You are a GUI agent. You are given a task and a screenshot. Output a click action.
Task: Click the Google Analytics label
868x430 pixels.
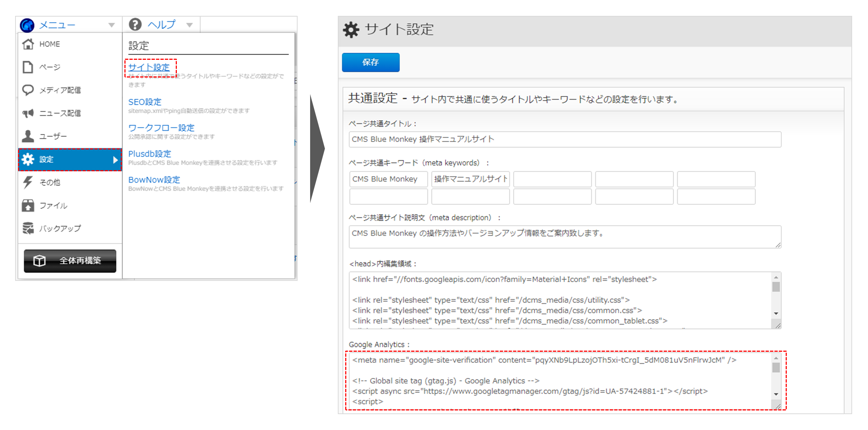tap(379, 344)
